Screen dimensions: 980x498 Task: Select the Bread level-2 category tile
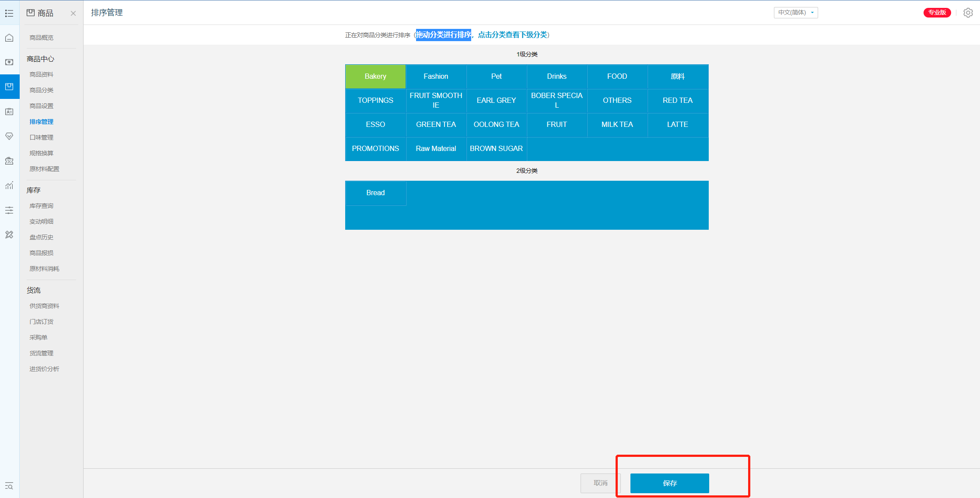point(375,193)
